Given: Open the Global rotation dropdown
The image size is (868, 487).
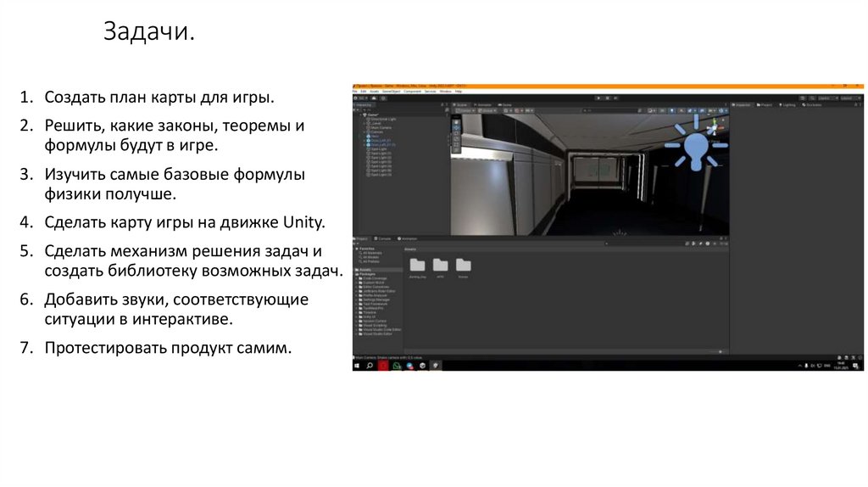Looking at the screenshot, I should 487,111.
